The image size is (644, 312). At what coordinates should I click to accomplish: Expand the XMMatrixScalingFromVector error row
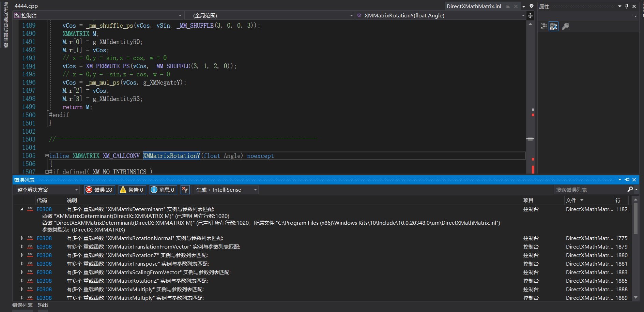pyautogui.click(x=22, y=272)
